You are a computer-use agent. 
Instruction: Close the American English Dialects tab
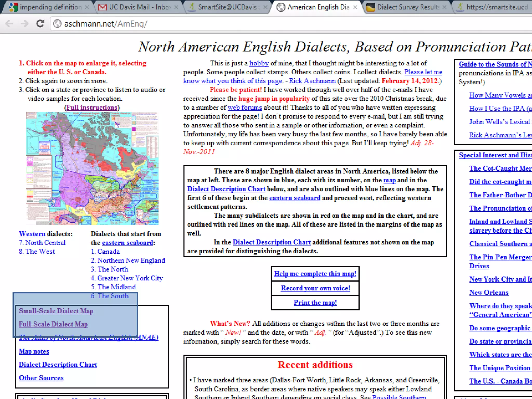(x=355, y=7)
